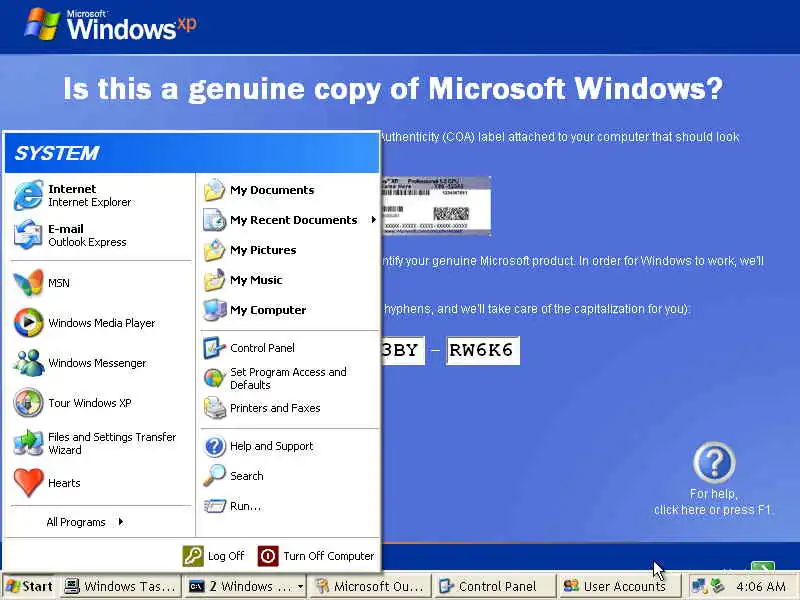Click the second system tray icon near clock
This screenshot has height=600, width=800.
(x=718, y=586)
